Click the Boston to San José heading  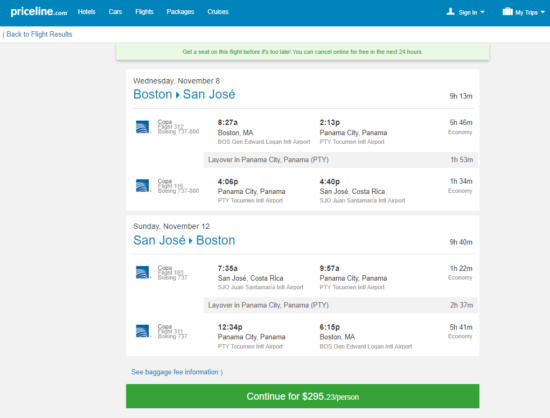pos(184,94)
